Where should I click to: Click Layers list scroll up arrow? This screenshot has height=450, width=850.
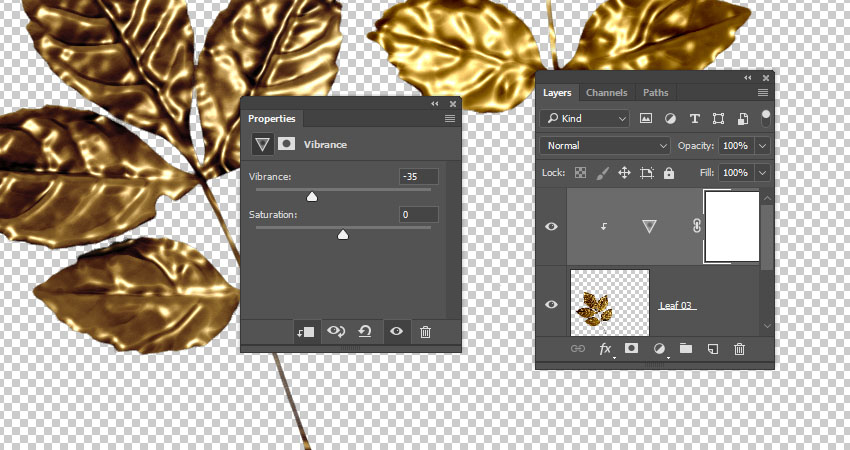767,198
